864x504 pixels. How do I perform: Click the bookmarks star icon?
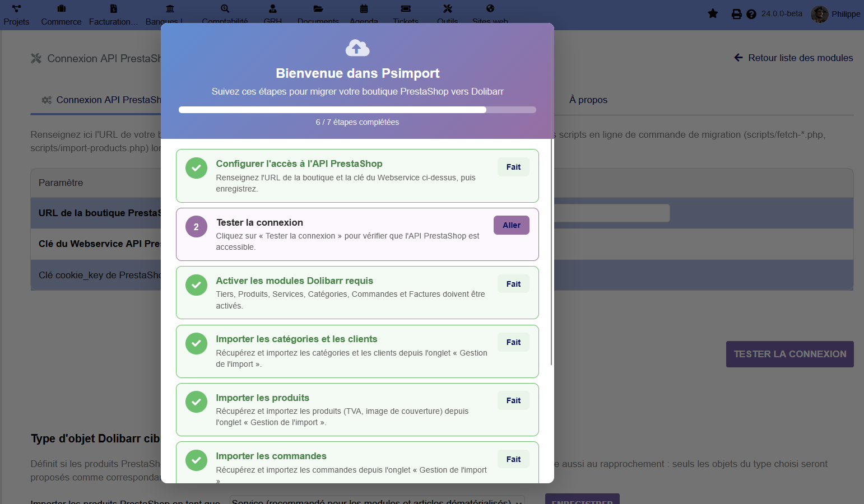point(713,13)
